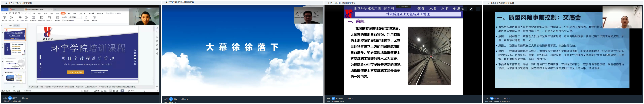Click slideshow play button in status bar
This screenshot has height=104, width=644.
(122, 91)
